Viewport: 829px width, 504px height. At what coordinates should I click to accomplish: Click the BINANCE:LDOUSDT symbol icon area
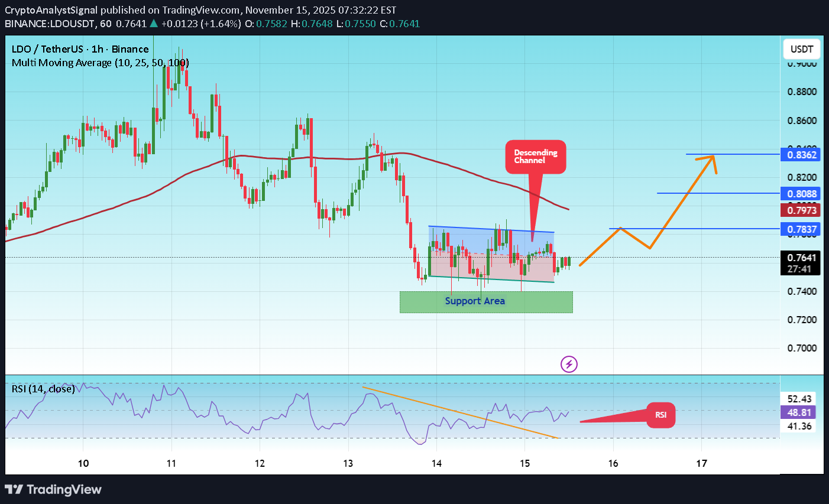click(50, 24)
